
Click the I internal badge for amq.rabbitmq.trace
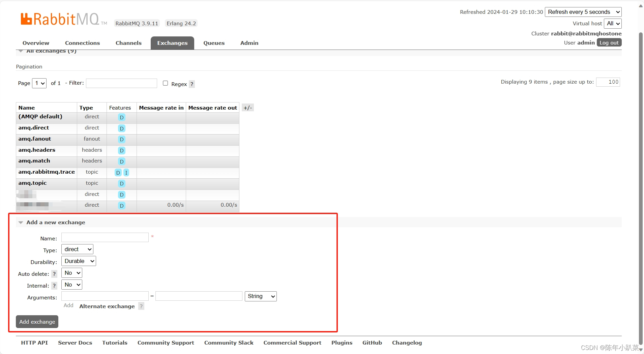126,173
